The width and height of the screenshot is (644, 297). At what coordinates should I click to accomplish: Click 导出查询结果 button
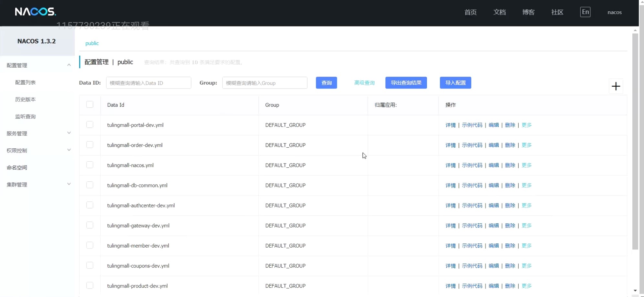point(406,83)
